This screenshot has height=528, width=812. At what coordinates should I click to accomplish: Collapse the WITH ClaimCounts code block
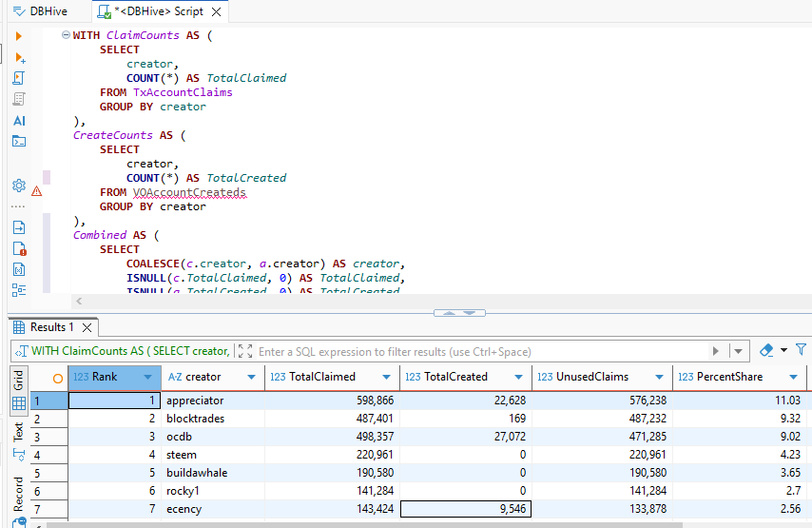[66, 35]
